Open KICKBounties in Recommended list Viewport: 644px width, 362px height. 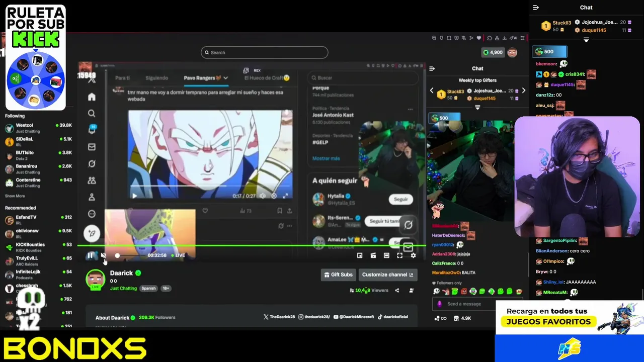38,247
